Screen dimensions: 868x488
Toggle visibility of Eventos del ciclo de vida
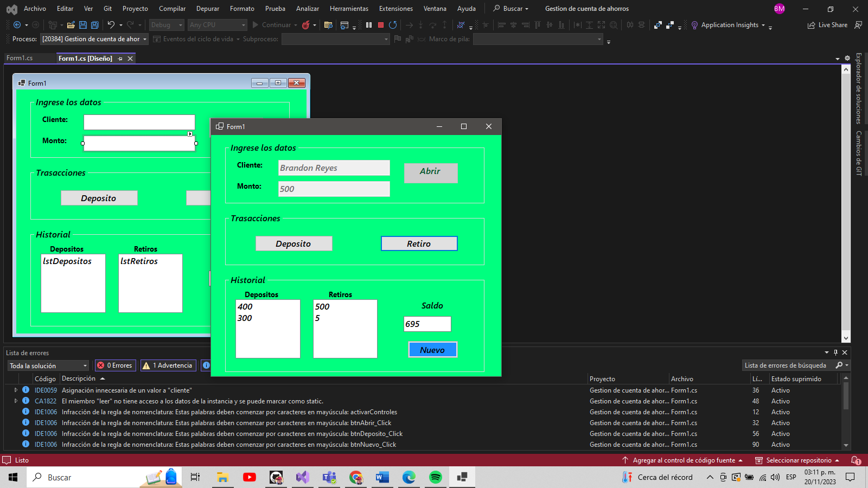157,38
